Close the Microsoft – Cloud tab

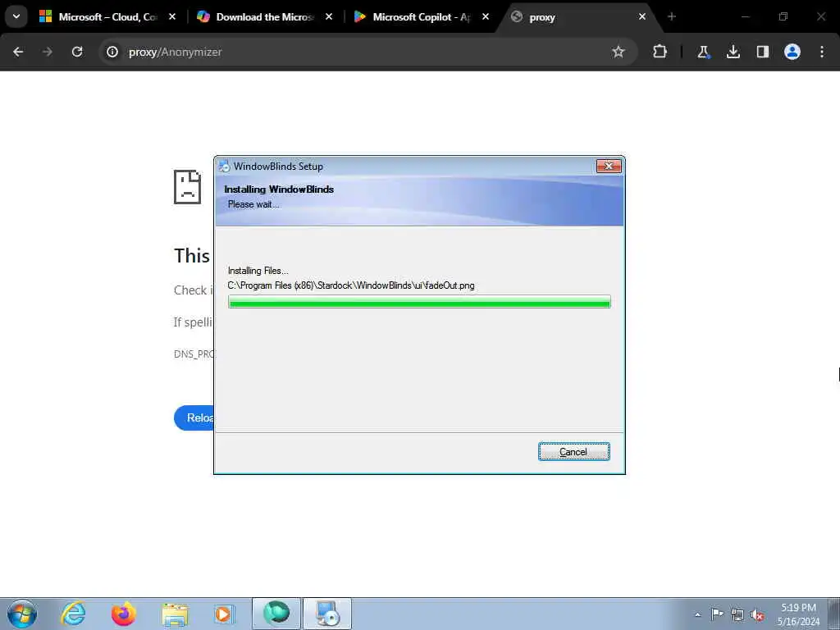coord(172,17)
